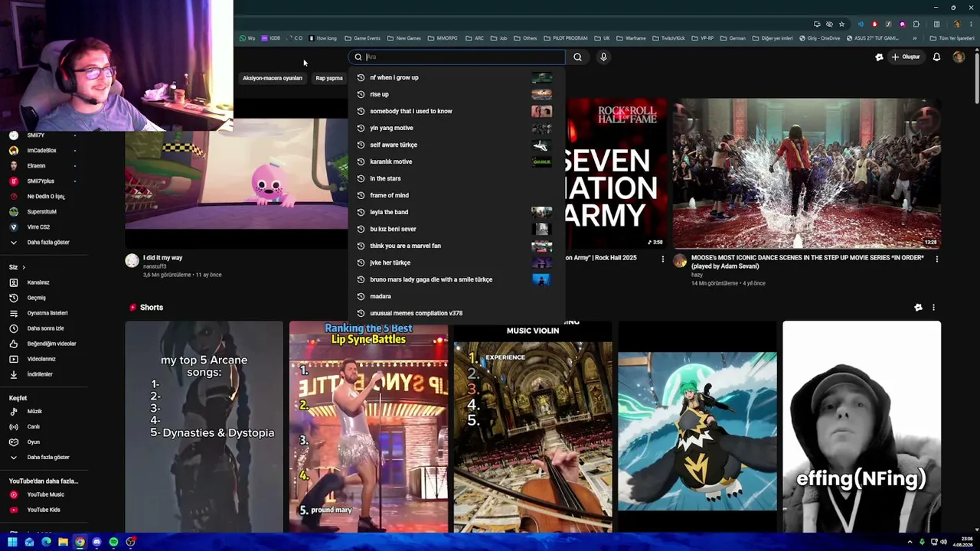Open the 'MMORPG' bookmark folder
This screenshot has height=551, width=980.
442,37
